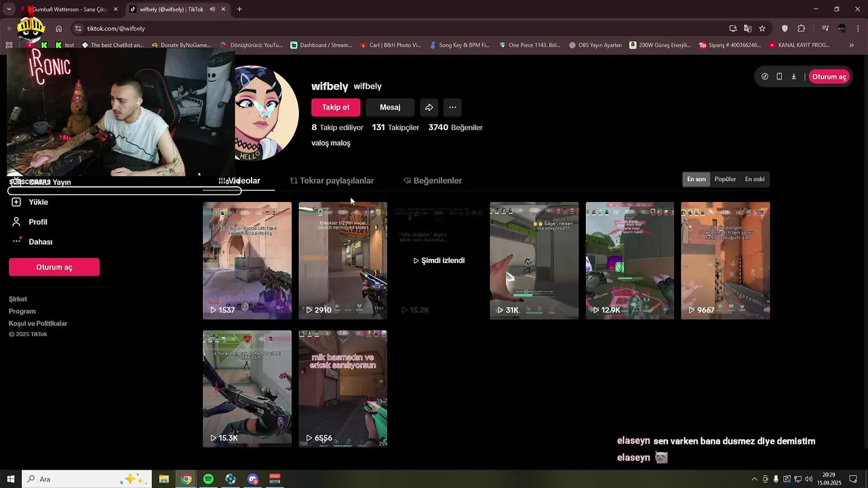Select the En son sort option

[x=696, y=179]
